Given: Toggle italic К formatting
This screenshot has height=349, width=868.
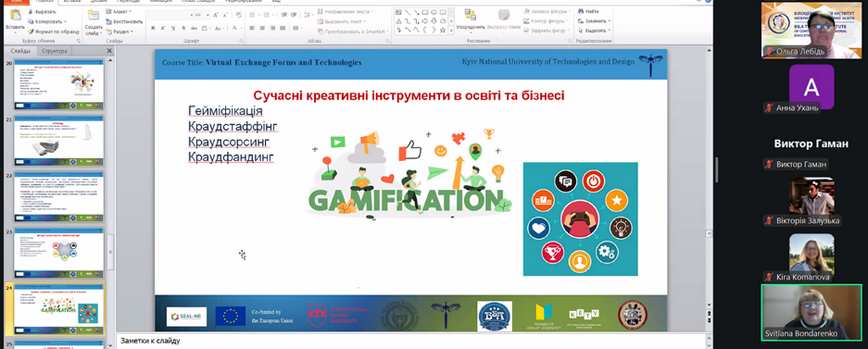Looking at the screenshot, I should click(x=161, y=29).
